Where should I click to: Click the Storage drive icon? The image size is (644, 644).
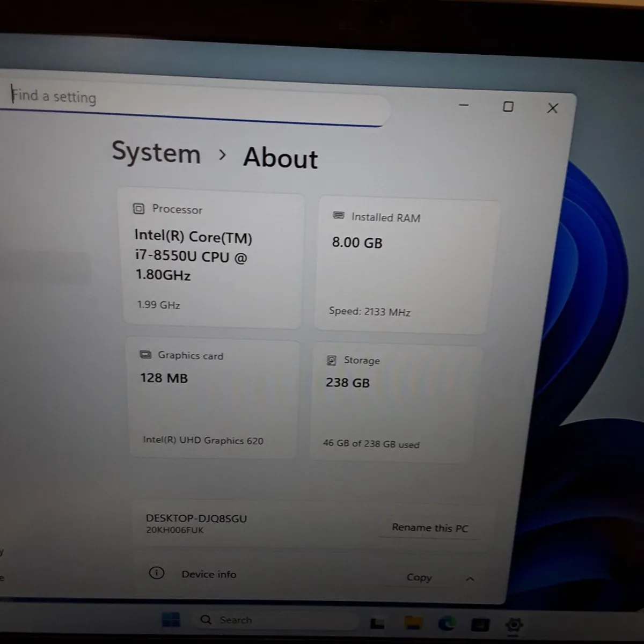point(332,360)
